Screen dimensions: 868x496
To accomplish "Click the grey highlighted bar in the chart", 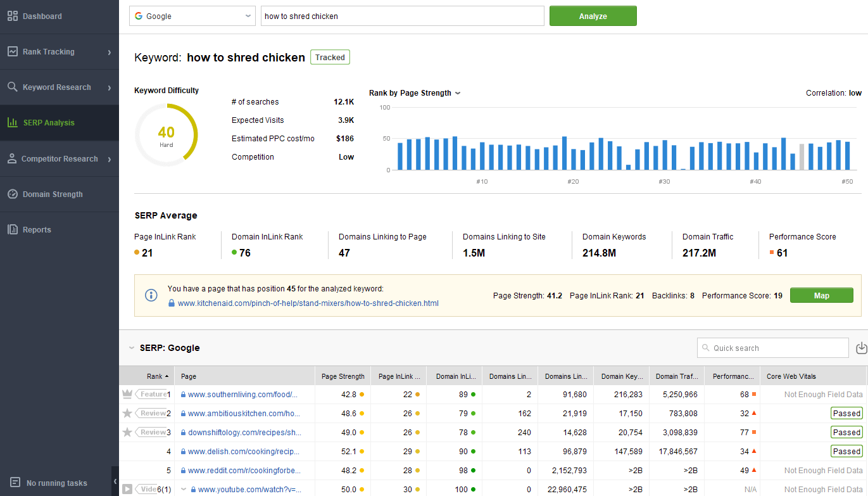I will [802, 157].
